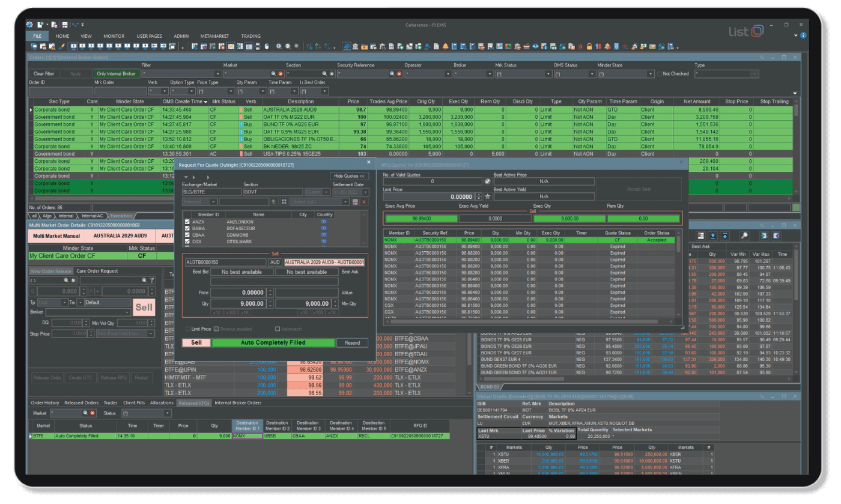The height and width of the screenshot is (504, 841).
Task: Click the Resend button
Action: (352, 342)
